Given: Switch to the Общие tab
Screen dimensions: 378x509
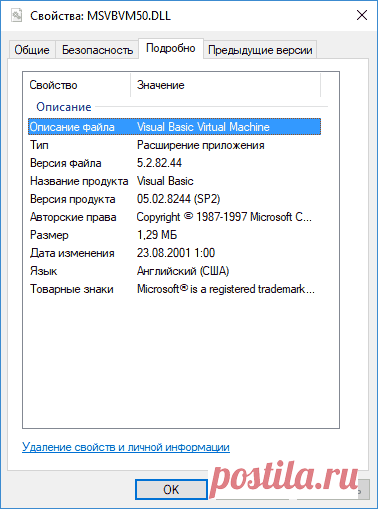Looking at the screenshot, I should (32, 50).
